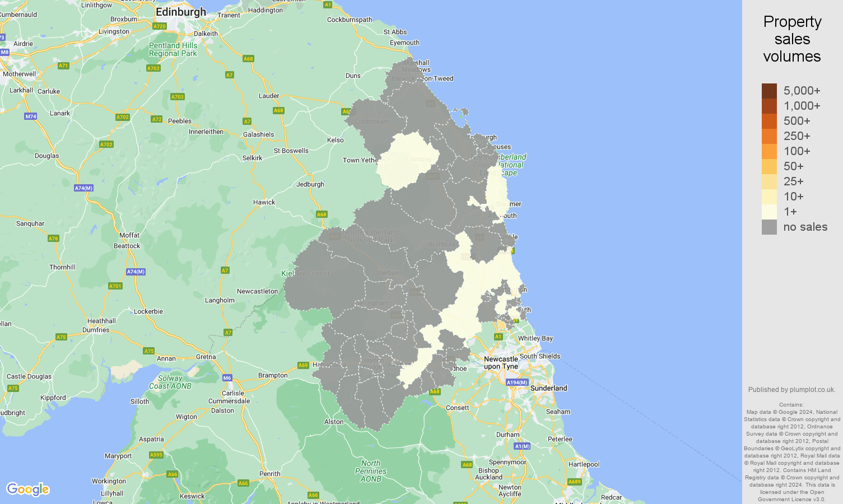Click the A1(M) road shield near Durham

(x=522, y=446)
